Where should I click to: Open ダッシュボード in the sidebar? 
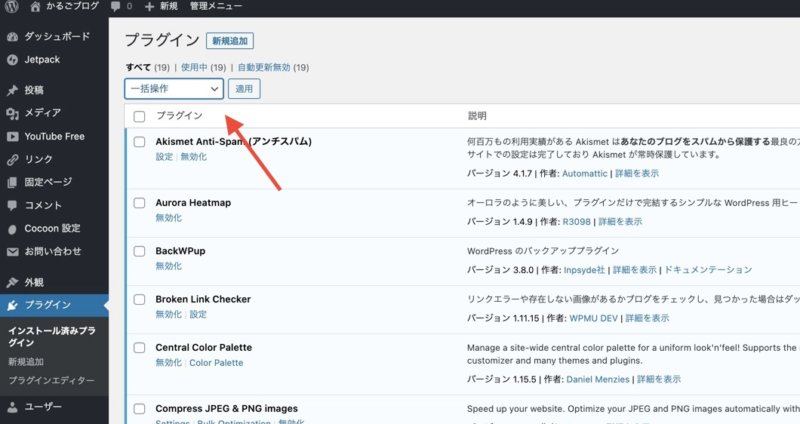tap(57, 37)
